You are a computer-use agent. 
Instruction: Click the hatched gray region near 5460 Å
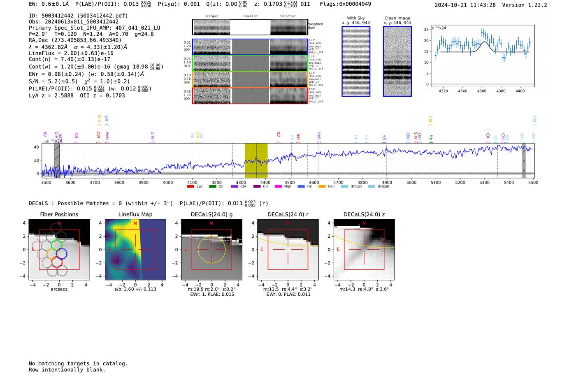524,160
